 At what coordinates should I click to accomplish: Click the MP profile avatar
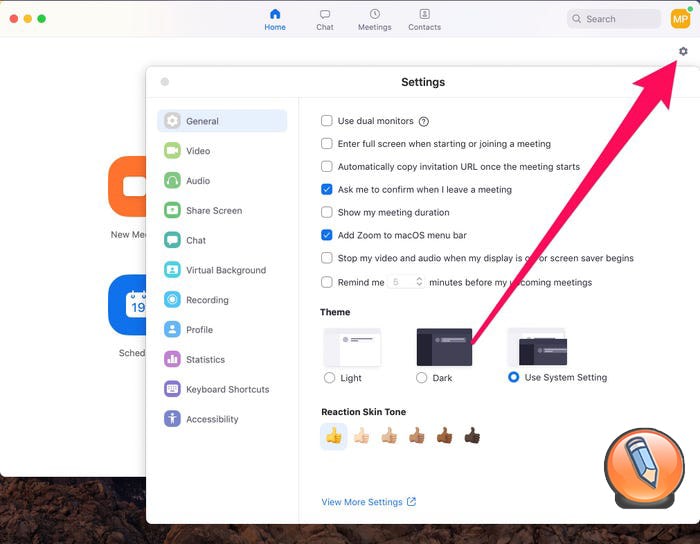680,19
